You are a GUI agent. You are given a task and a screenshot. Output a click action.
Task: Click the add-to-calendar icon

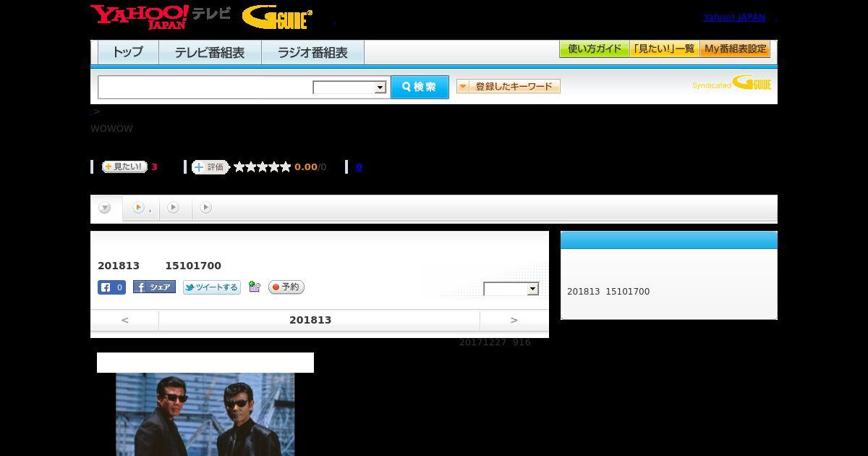coord(254,287)
